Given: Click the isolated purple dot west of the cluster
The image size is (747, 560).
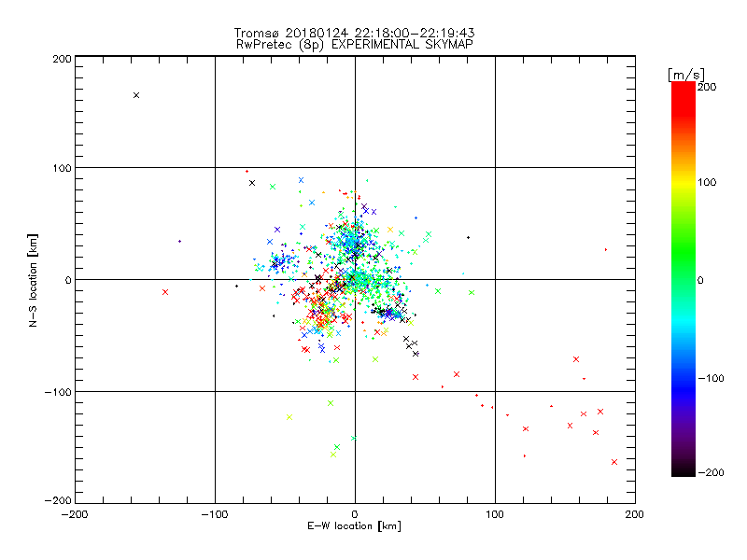Looking at the screenshot, I should click(x=179, y=242).
